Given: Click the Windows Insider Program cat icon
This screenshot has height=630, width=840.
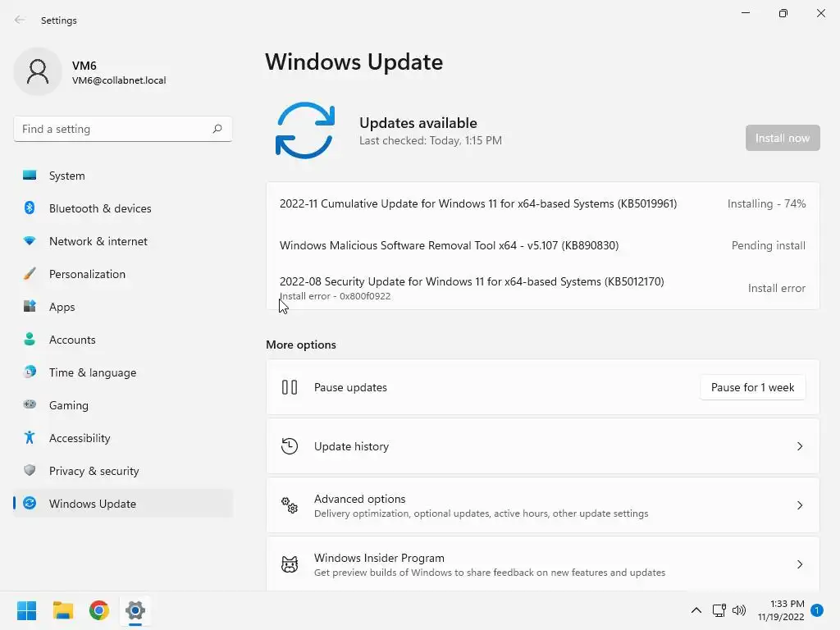Looking at the screenshot, I should (290, 564).
